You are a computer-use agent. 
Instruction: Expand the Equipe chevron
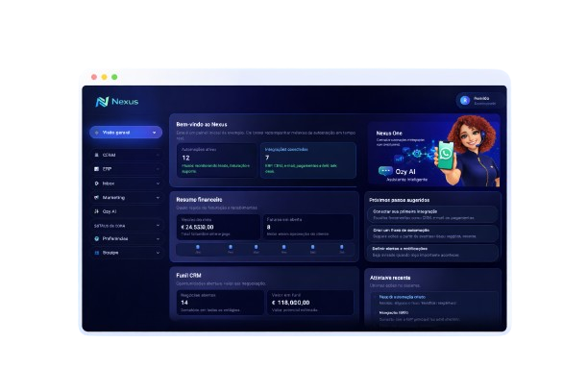(x=158, y=253)
